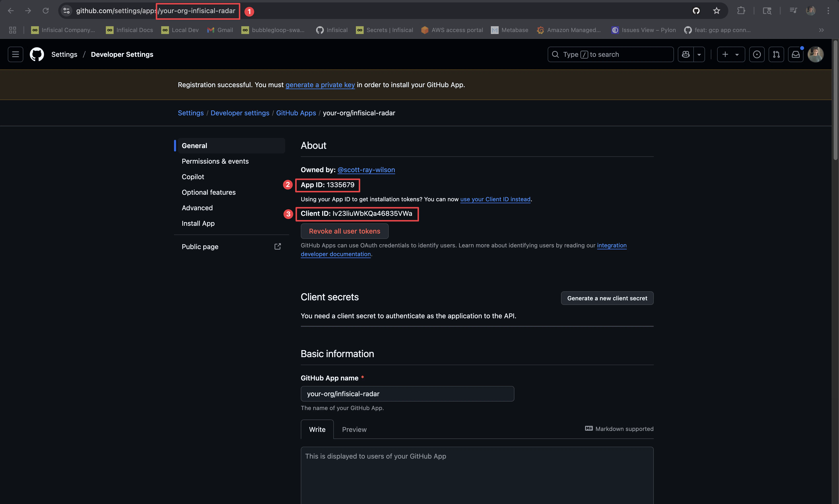Click the browser forward arrow
Image resolution: width=839 pixels, height=504 pixels.
point(28,11)
